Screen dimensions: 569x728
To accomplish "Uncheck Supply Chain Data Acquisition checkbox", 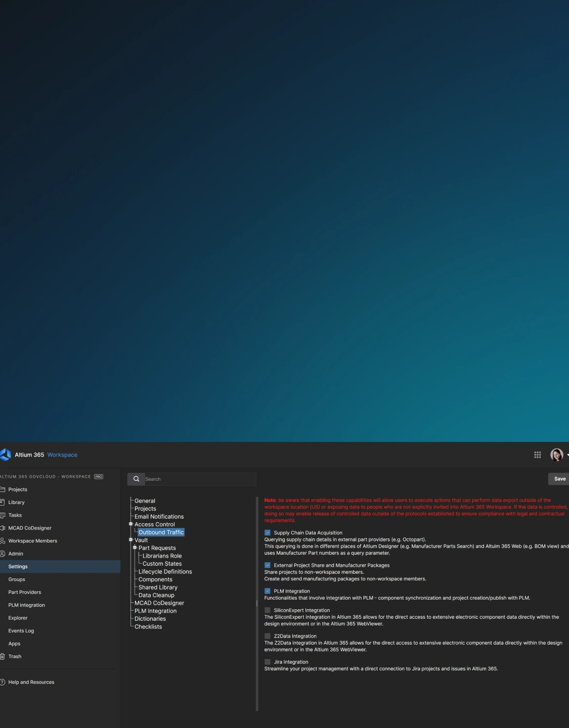I will tap(268, 533).
